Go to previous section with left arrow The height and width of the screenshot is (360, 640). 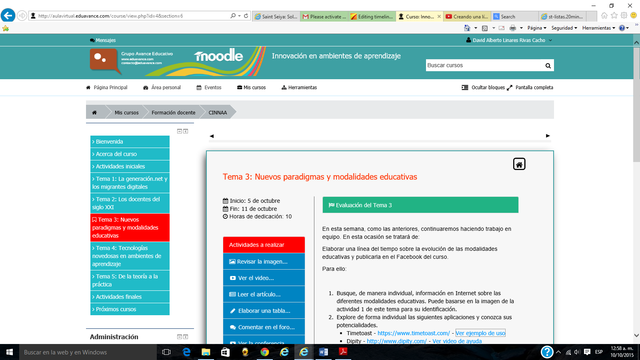click(211, 136)
